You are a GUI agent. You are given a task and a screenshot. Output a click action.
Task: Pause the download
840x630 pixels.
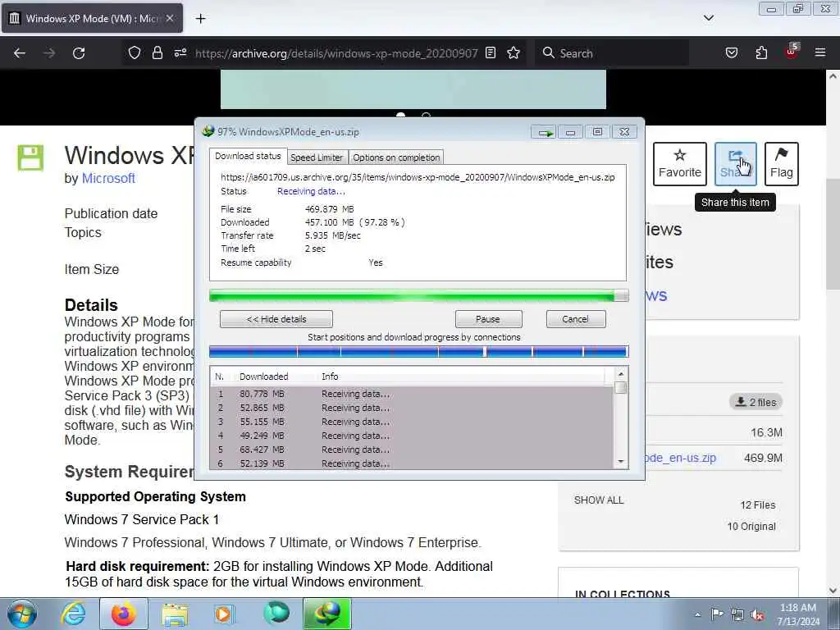click(x=488, y=319)
